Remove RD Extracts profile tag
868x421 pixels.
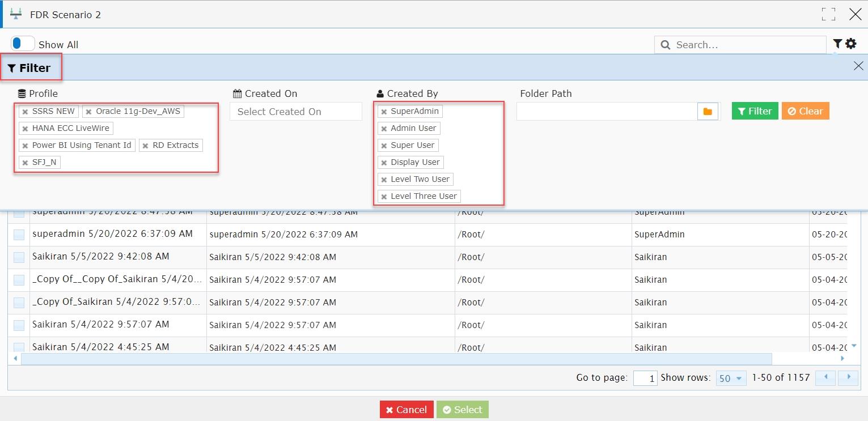click(x=145, y=146)
